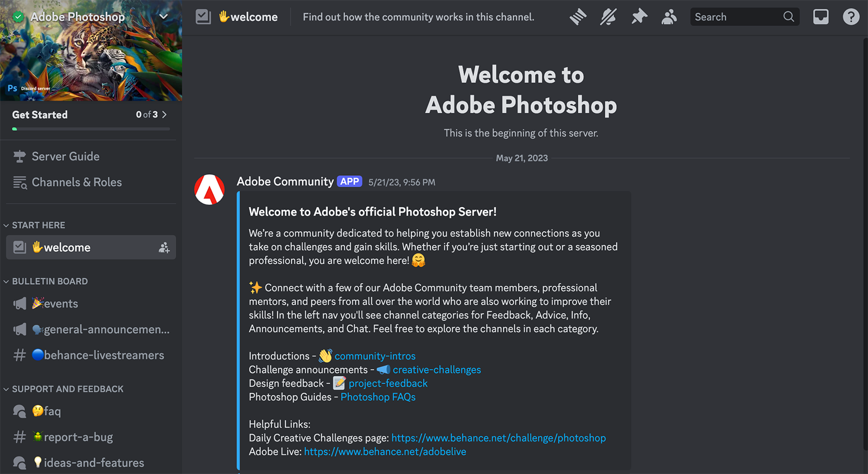868x474 pixels.
Task: Open pinned messages pin icon
Action: pyautogui.click(x=639, y=17)
